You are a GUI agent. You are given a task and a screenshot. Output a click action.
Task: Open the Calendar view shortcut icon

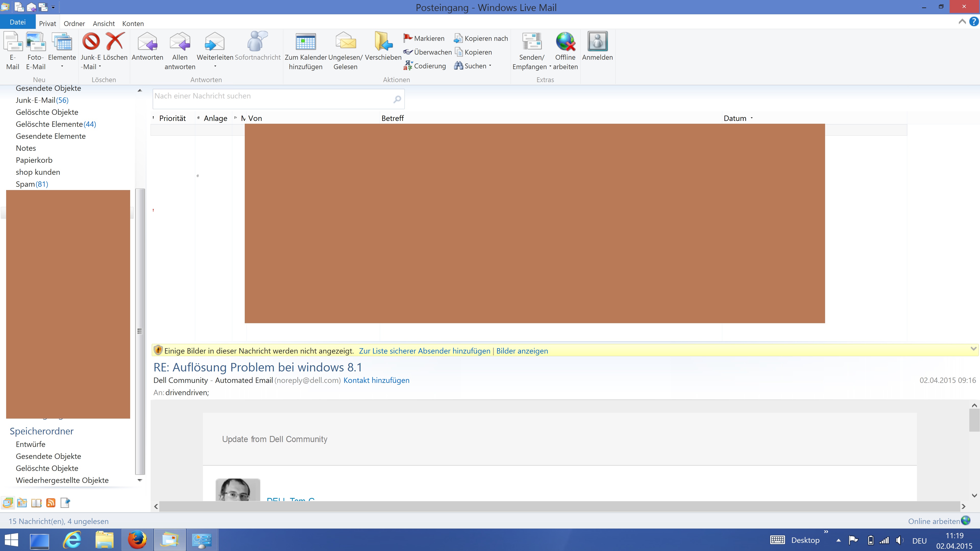point(22,503)
